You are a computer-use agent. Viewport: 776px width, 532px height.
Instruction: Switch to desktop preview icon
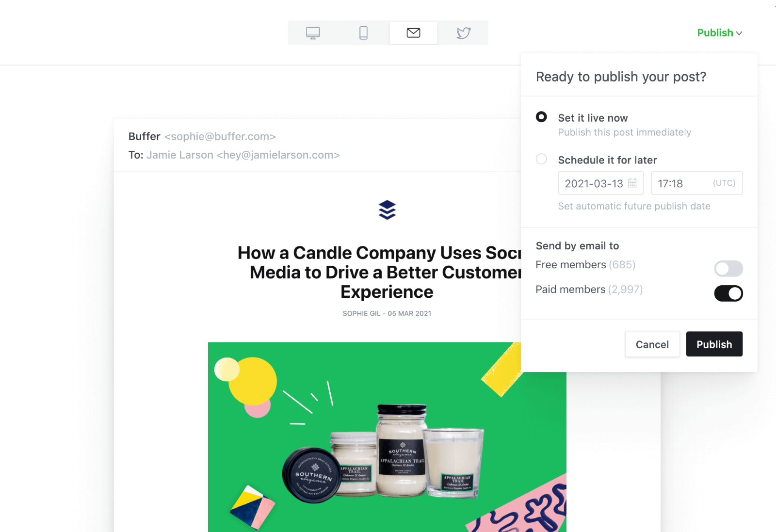point(313,33)
